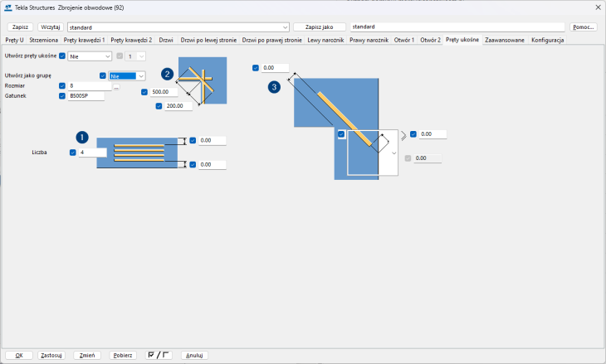Click the Zapisz jako button
Viewport: 606px width, 364px height.
pos(320,27)
